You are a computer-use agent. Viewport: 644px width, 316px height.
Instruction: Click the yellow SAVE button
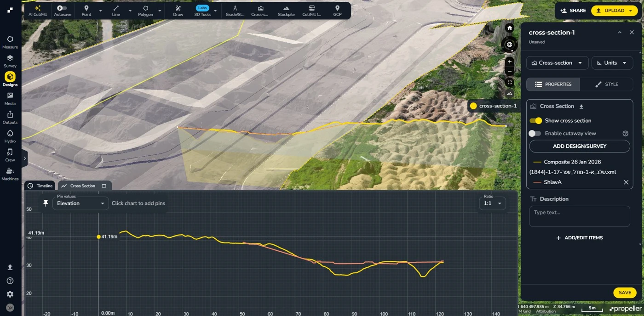point(625,293)
